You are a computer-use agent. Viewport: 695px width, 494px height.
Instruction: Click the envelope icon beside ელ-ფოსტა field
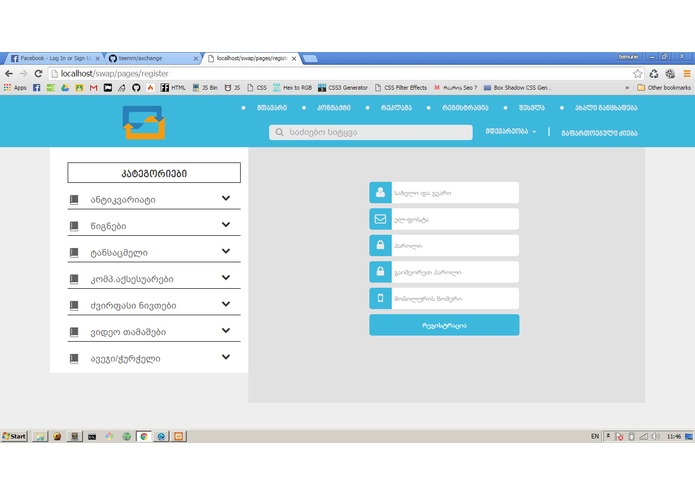pyautogui.click(x=380, y=219)
